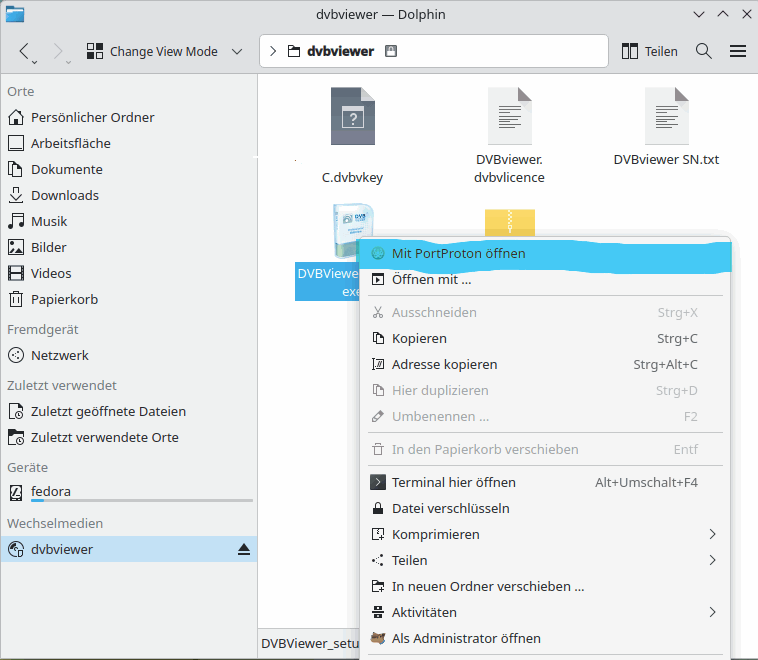The height and width of the screenshot is (660, 758).
Task: Open Arbeitsfläche in places panel
Action: pyautogui.click(x=129, y=143)
